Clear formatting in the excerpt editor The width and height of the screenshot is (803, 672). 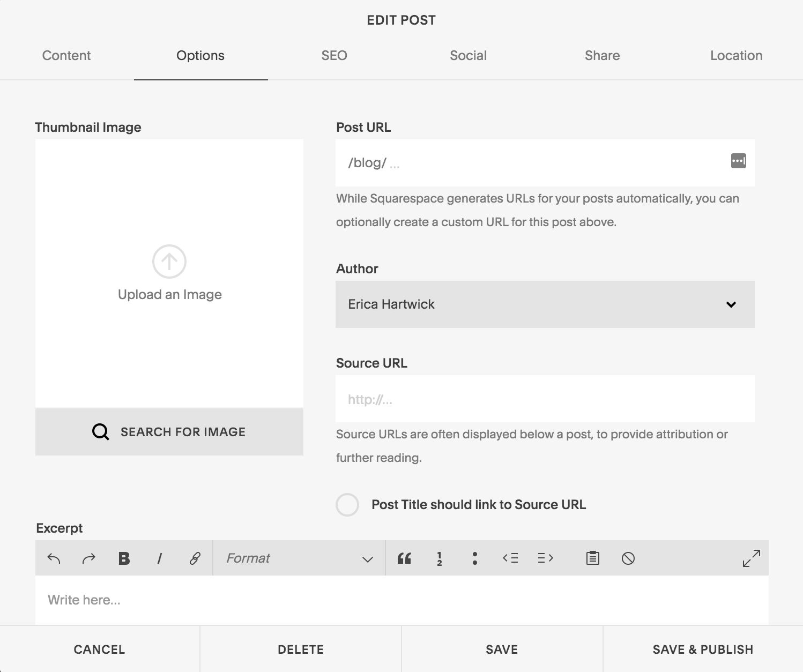[628, 558]
